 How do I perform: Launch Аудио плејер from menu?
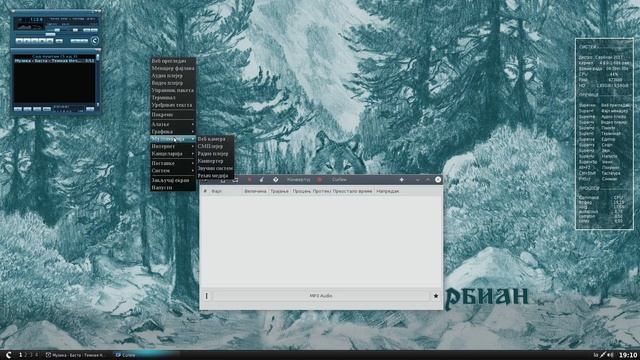coord(173,76)
